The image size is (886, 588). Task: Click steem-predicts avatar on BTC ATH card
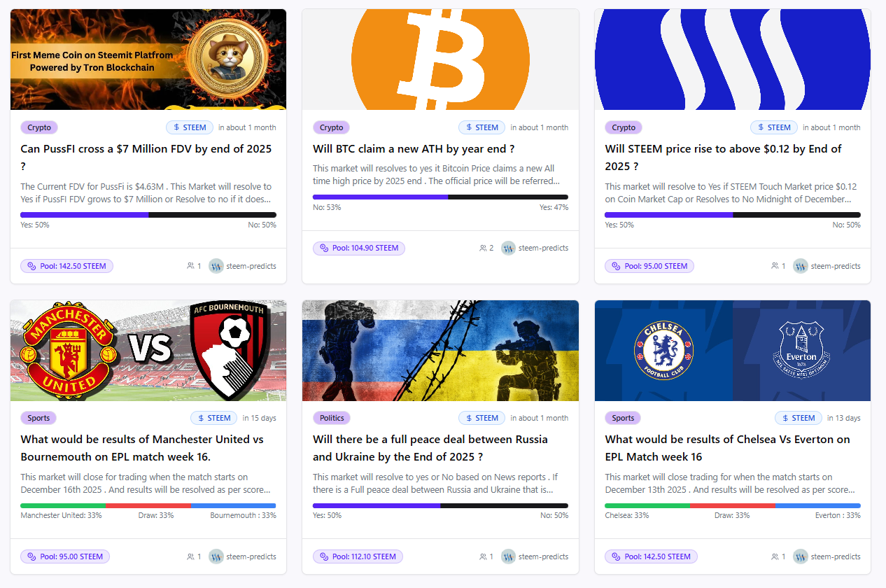click(x=508, y=248)
